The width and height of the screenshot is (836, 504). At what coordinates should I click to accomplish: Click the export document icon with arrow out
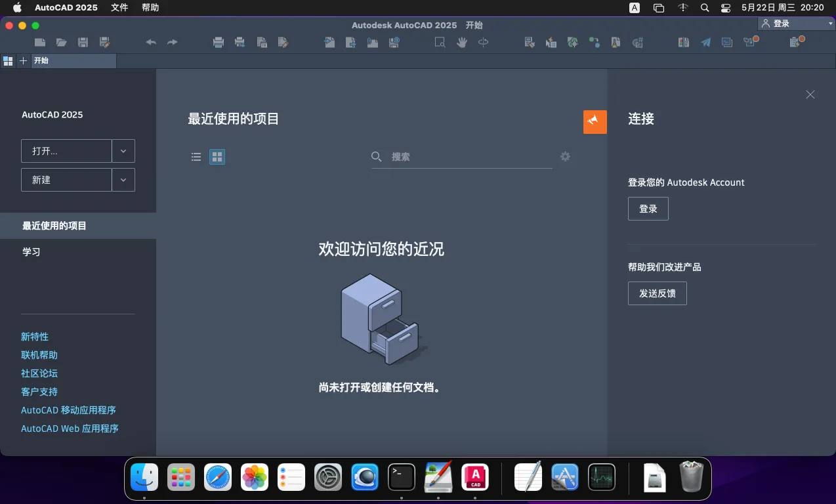[351, 43]
